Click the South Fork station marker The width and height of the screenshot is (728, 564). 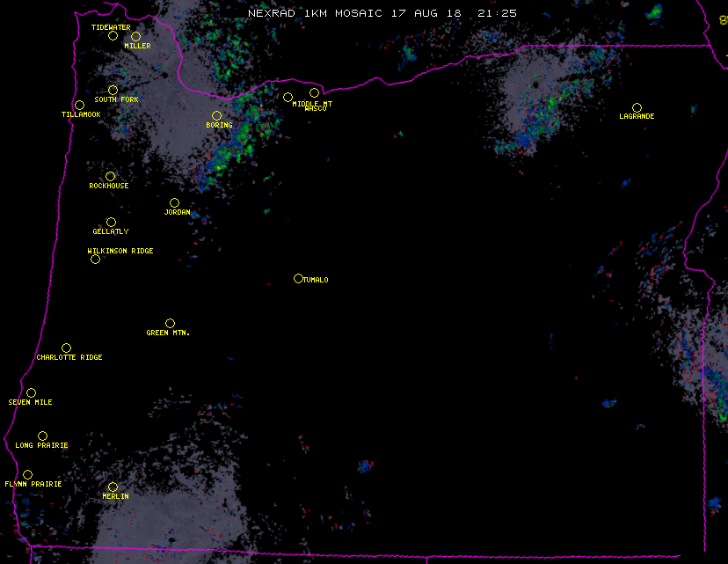click(113, 91)
